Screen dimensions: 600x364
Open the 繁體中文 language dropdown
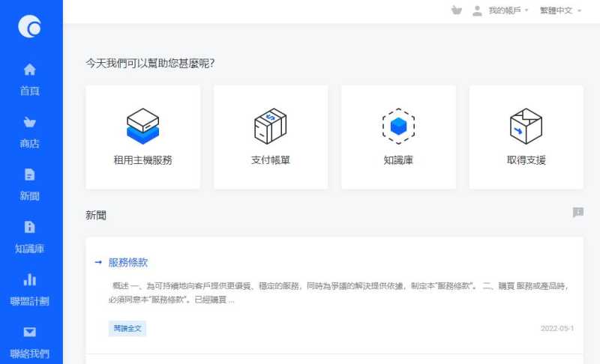tap(560, 10)
